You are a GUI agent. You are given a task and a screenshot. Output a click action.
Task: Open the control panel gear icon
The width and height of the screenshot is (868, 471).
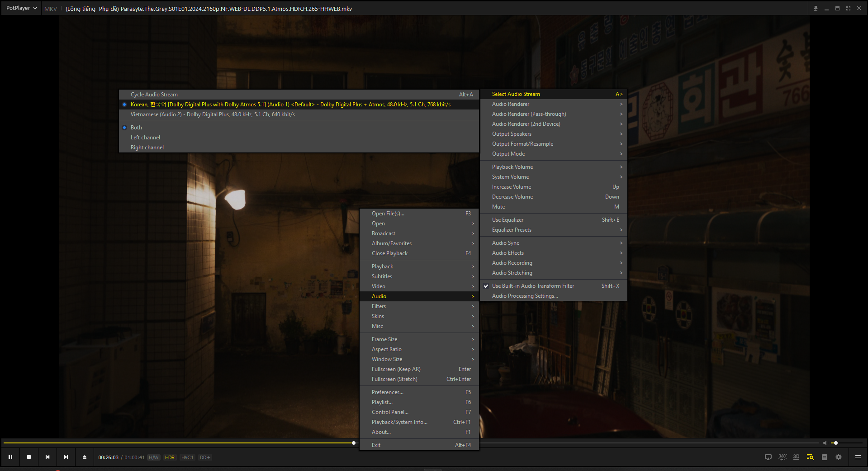tap(839, 457)
